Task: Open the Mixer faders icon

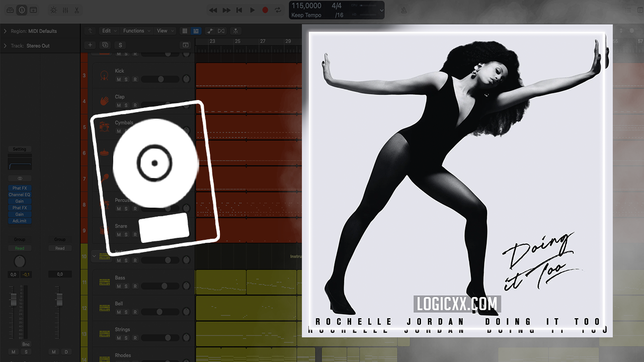Action: [x=65, y=10]
